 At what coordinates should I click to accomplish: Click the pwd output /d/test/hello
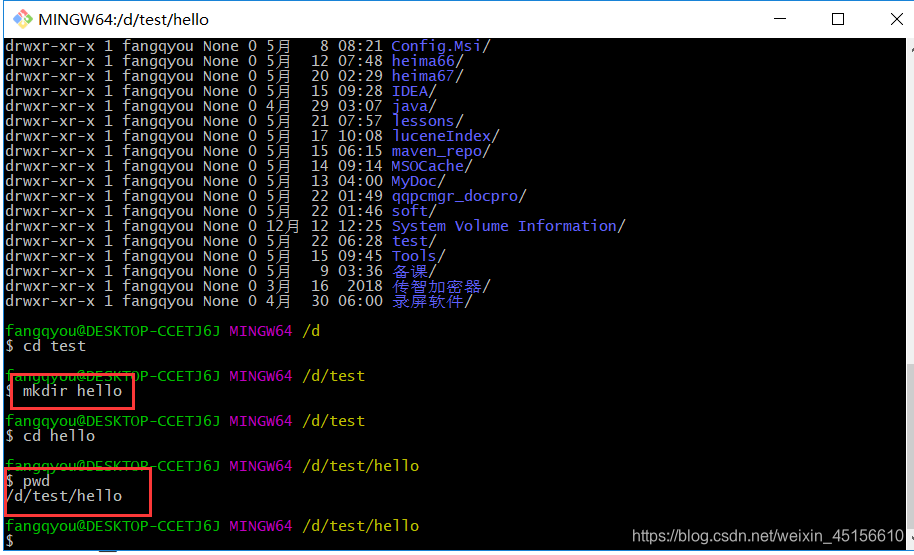64,496
